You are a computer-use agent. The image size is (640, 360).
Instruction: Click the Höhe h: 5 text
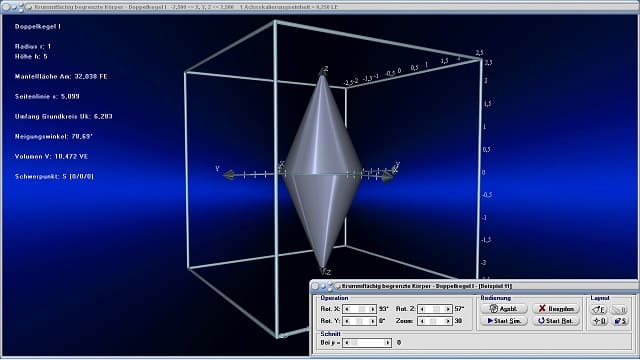[31, 56]
